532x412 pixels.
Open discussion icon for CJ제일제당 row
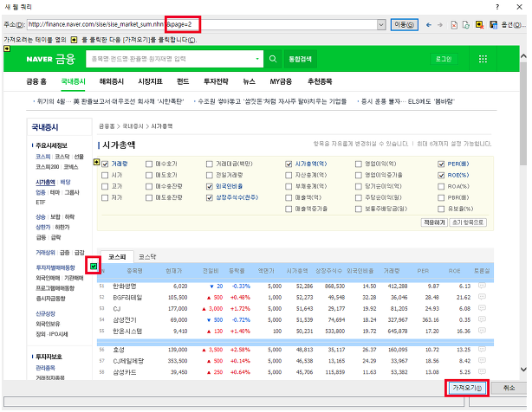[482, 360]
